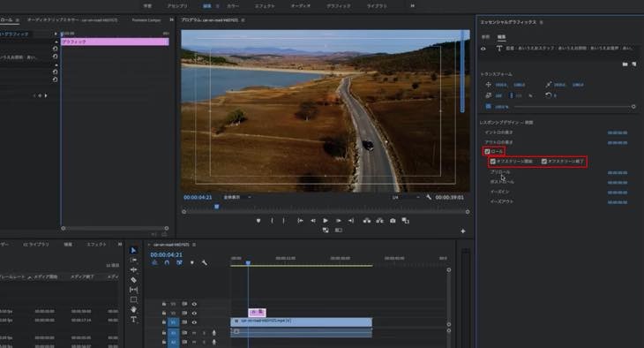Select the Type tool in toolbar

tap(133, 319)
